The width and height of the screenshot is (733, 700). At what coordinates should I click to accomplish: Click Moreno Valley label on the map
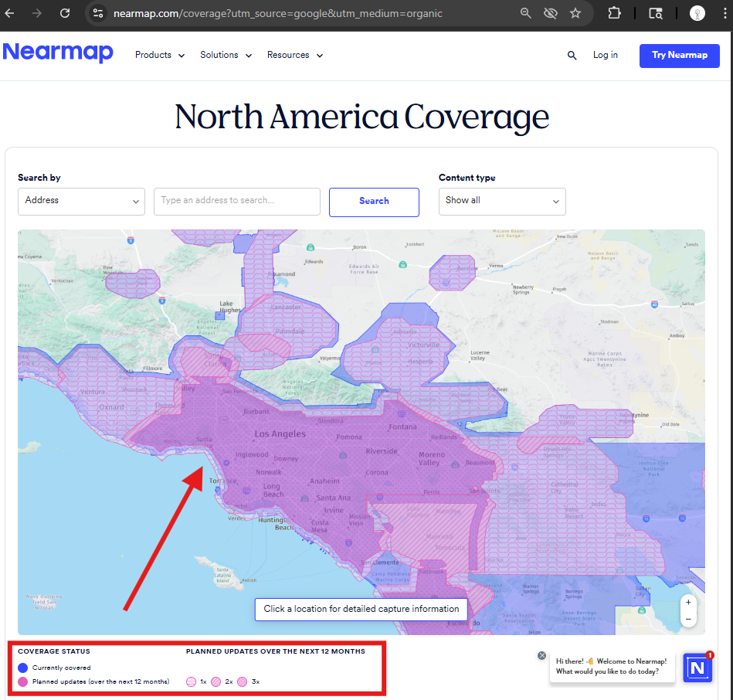pyautogui.click(x=432, y=458)
